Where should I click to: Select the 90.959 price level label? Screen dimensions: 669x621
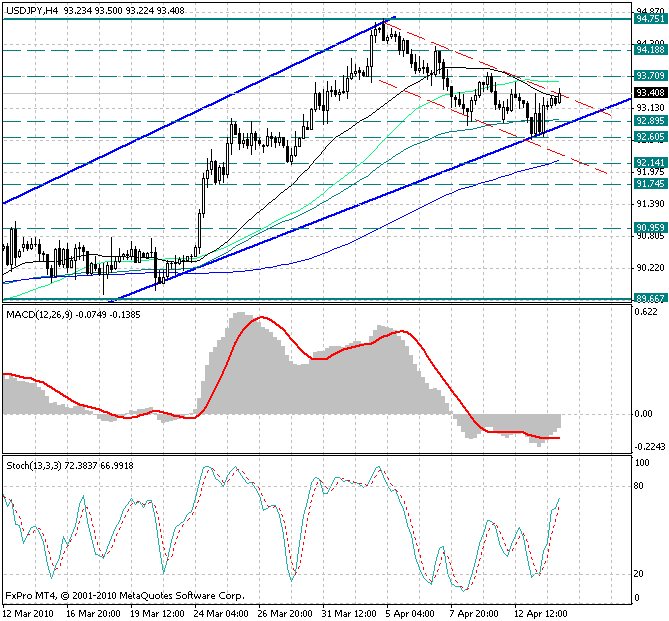pyautogui.click(x=650, y=227)
